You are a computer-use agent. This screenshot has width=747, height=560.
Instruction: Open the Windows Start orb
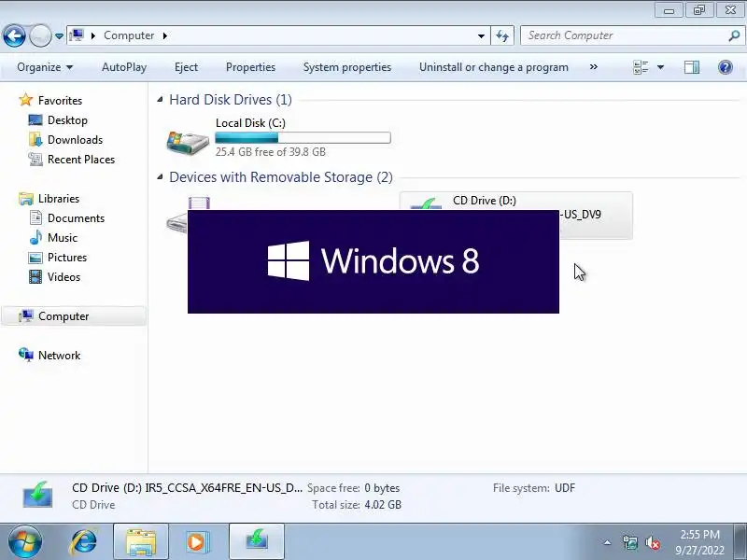25,542
